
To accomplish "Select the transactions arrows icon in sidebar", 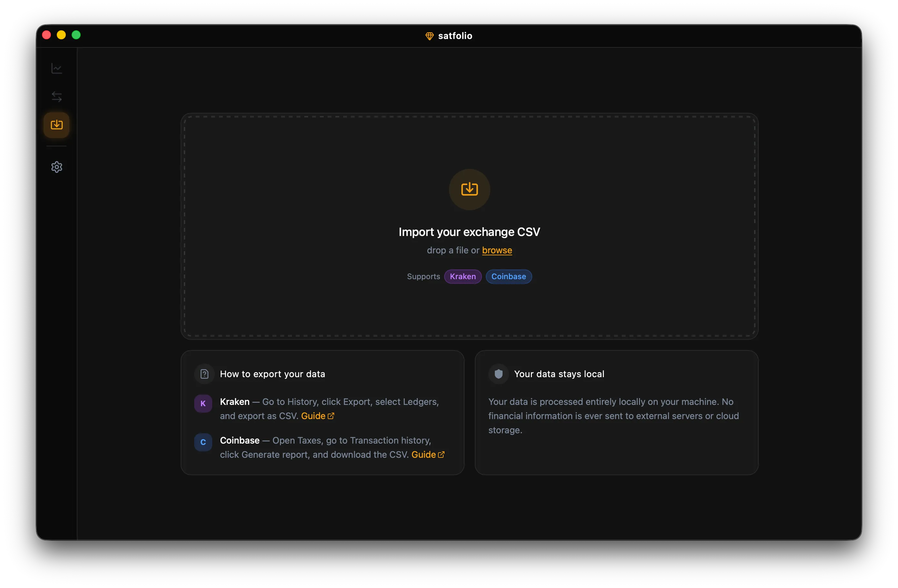I will (56, 97).
